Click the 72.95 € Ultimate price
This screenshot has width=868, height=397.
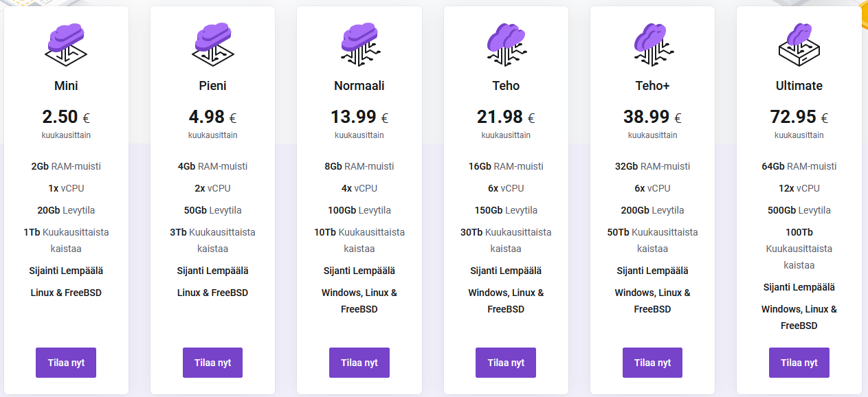799,117
